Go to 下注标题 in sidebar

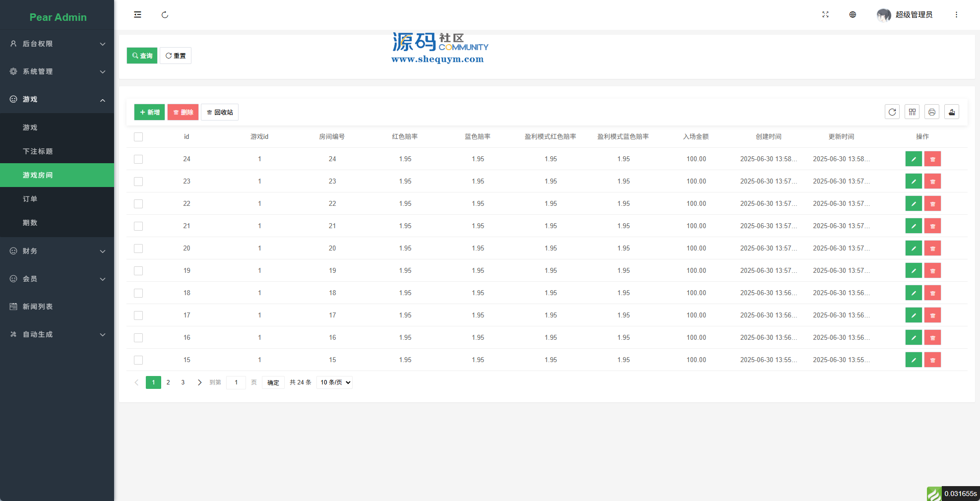click(x=38, y=151)
